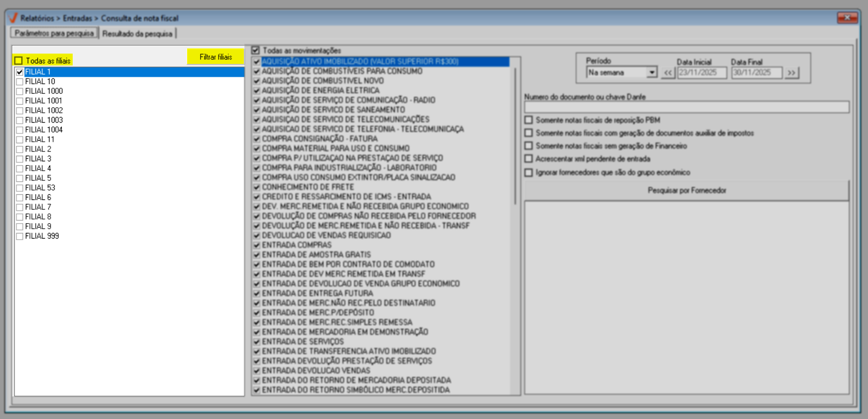
Task: Click the Data Inicial date field
Action: pyautogui.click(x=702, y=73)
